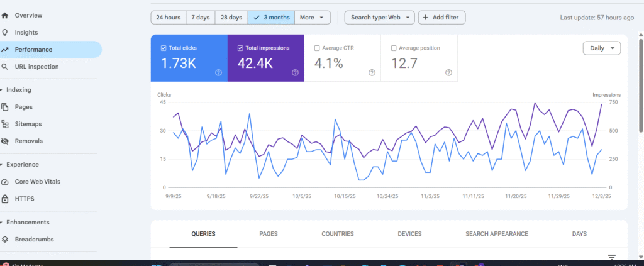Switch to the Countries tab

(x=337, y=234)
